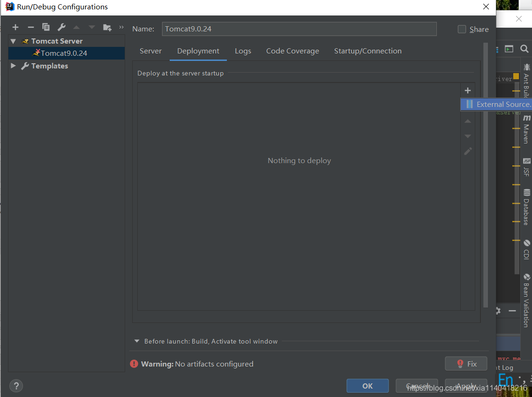Screen dimensions: 532x397
Task: Collapse the Before launch section
Action: (137, 341)
